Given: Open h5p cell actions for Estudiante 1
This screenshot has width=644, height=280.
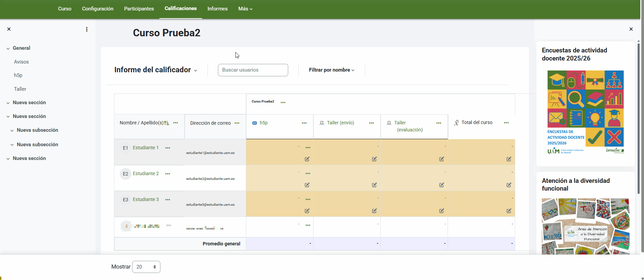Looking at the screenshot, I should tap(308, 148).
